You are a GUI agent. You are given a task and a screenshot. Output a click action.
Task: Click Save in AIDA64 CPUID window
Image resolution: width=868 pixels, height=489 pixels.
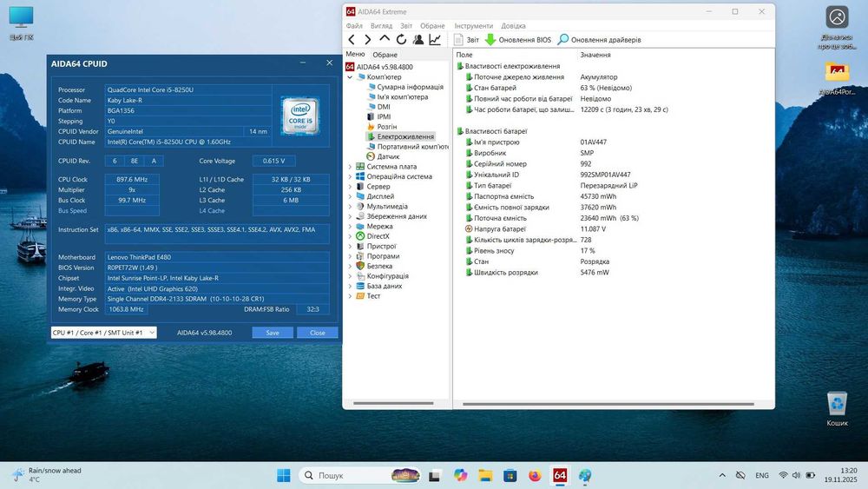pos(273,333)
